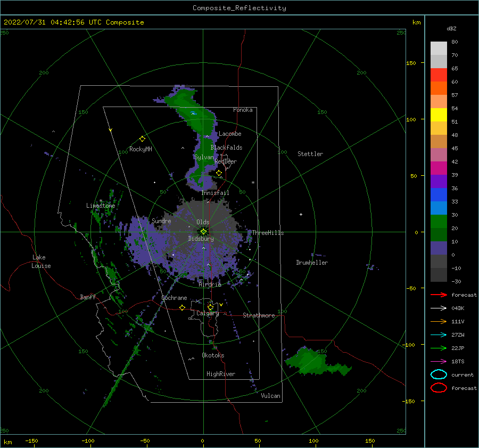The image size is (479, 448).
Task: Click the Blackfalds label
Action: (226, 148)
